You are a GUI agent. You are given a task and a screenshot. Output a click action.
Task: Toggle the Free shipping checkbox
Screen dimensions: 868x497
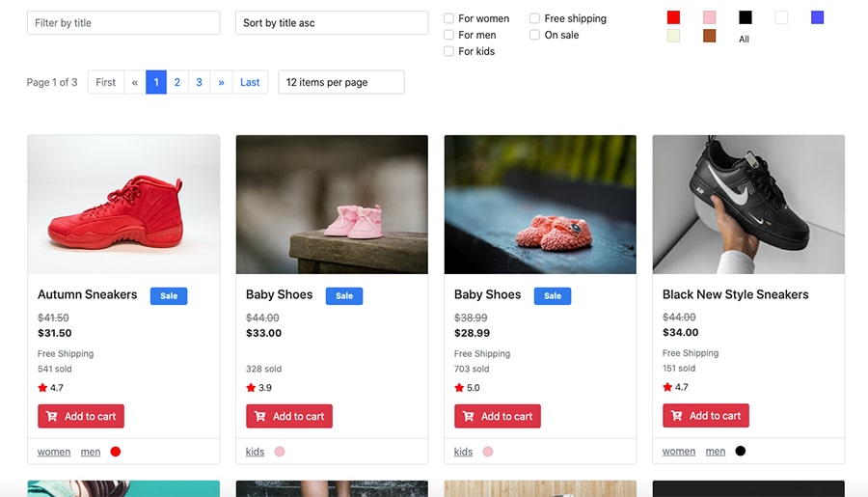pyautogui.click(x=535, y=18)
